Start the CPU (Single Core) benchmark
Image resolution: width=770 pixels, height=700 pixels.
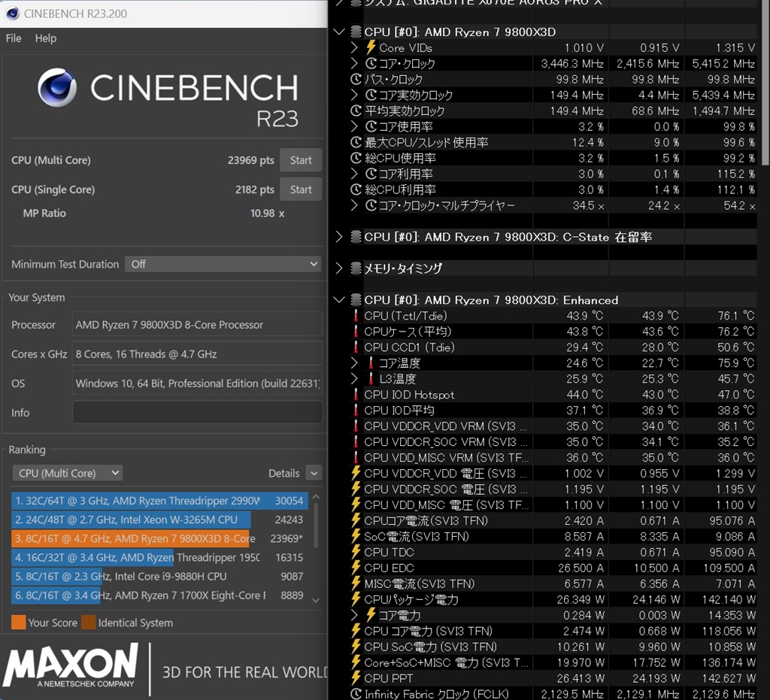pyautogui.click(x=300, y=189)
